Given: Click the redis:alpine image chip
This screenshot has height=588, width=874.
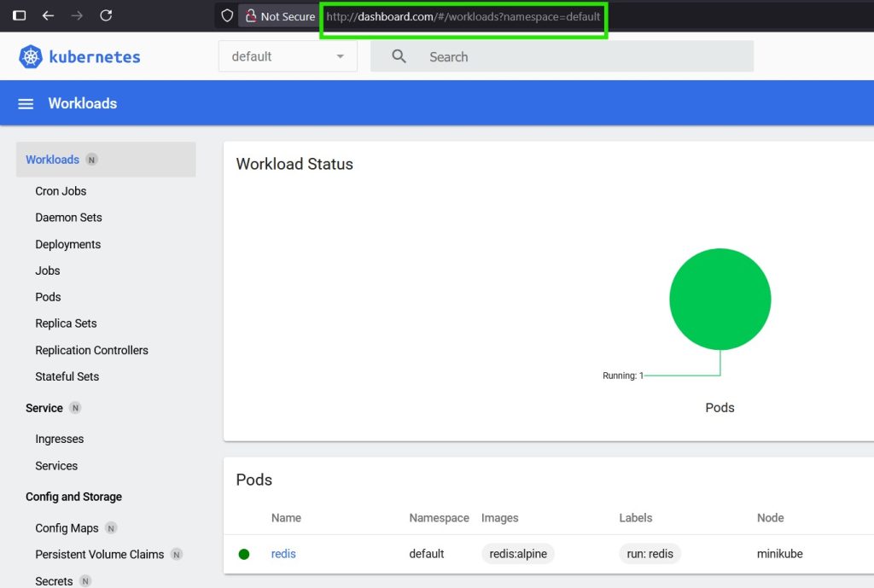Looking at the screenshot, I should click(x=518, y=554).
